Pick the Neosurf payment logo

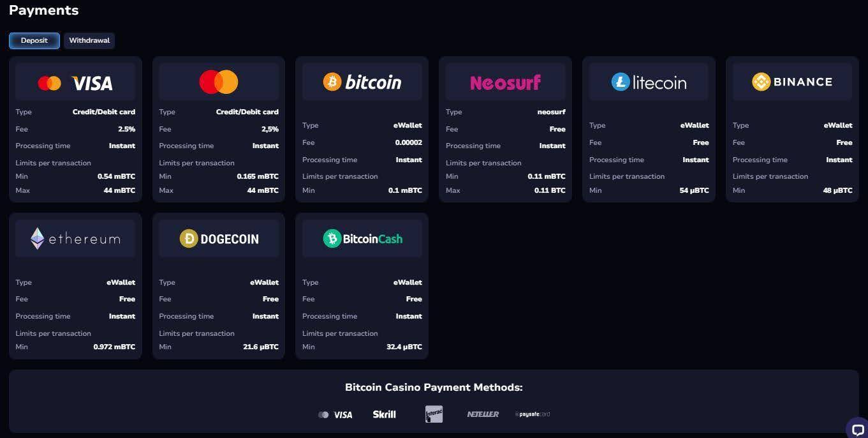point(505,82)
